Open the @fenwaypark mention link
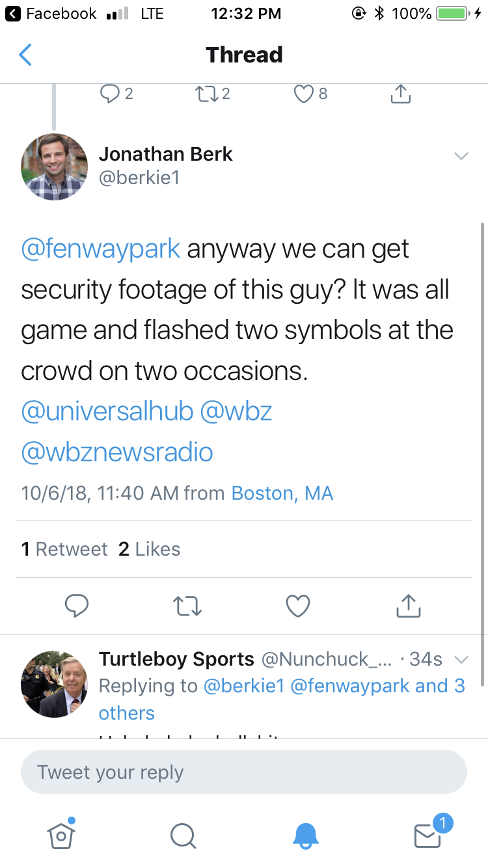 [101, 249]
